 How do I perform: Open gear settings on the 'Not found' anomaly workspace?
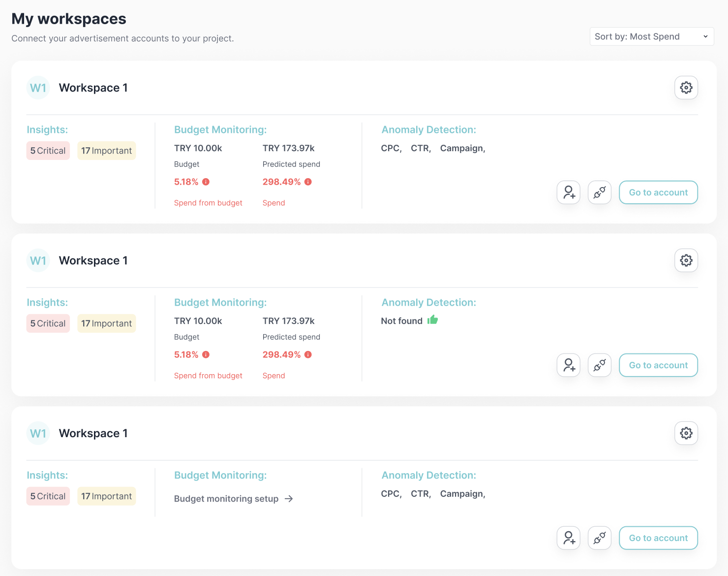tap(686, 260)
